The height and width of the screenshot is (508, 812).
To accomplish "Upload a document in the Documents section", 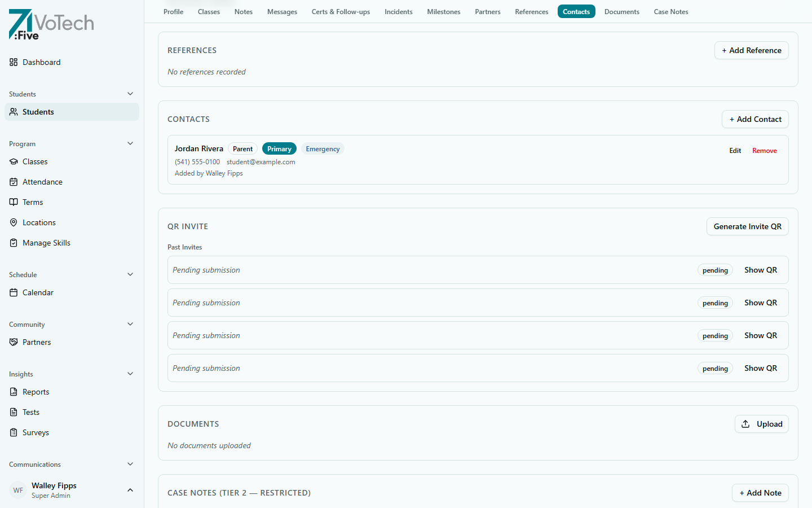I will pos(761,424).
